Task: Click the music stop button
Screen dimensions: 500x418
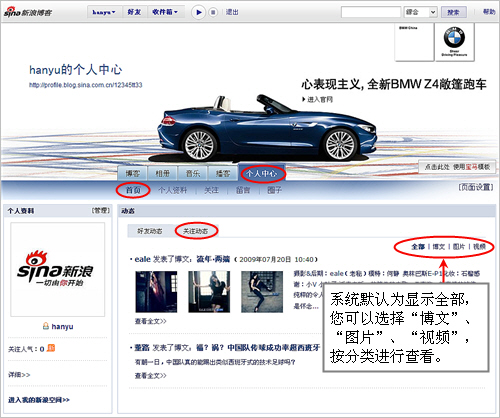Action: pos(213,12)
